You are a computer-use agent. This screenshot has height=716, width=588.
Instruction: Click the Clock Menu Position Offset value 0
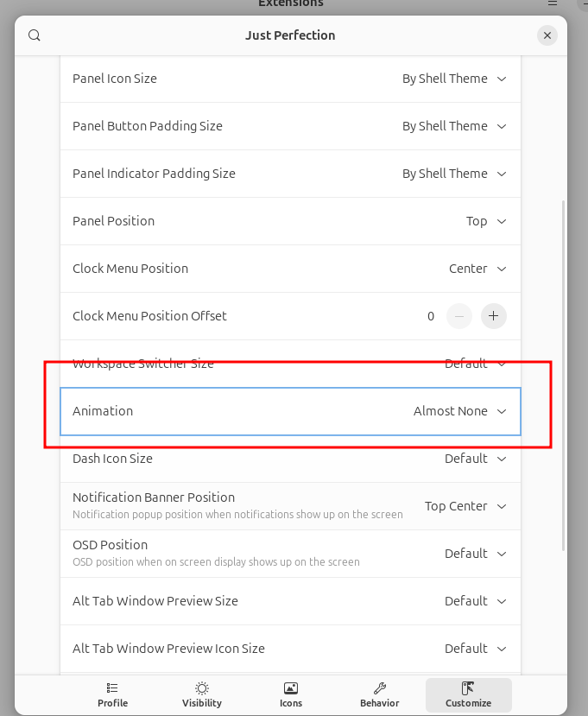pos(431,316)
